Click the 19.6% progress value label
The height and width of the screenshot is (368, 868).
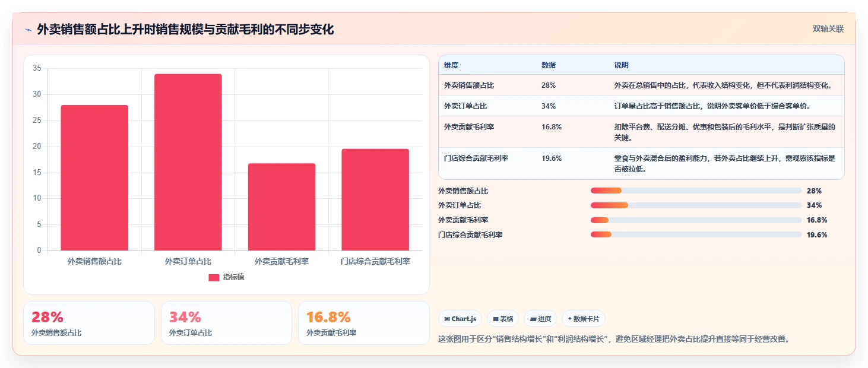pyautogui.click(x=817, y=234)
